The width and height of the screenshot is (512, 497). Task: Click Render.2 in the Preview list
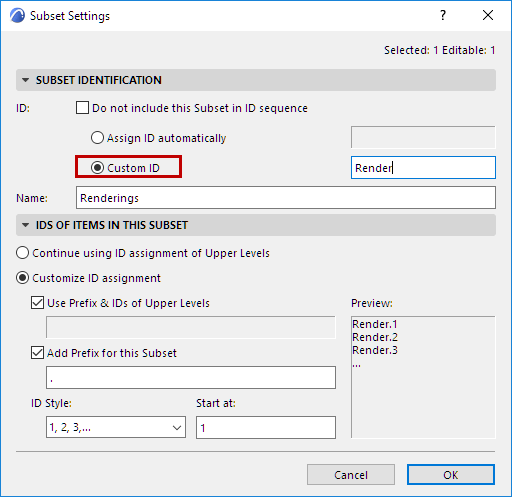375,337
